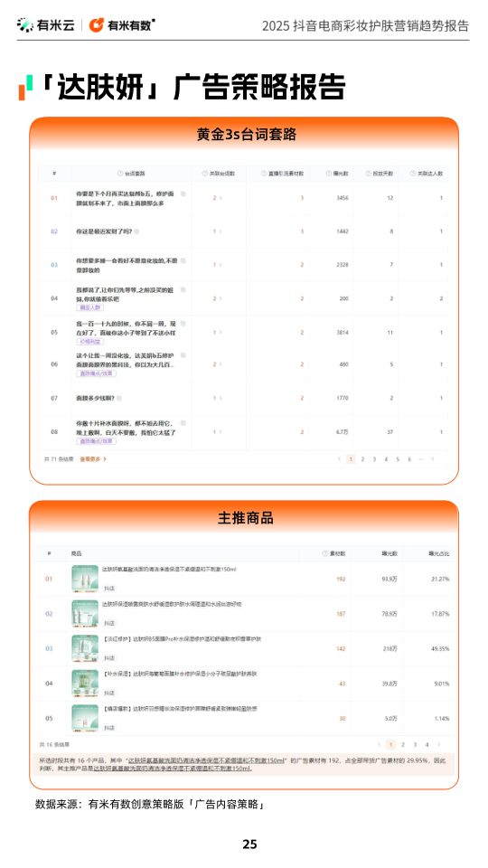Image resolution: width=488 pixels, height=868 pixels.
Task: Expand related scripts count for row 06
Action: tap(218, 364)
